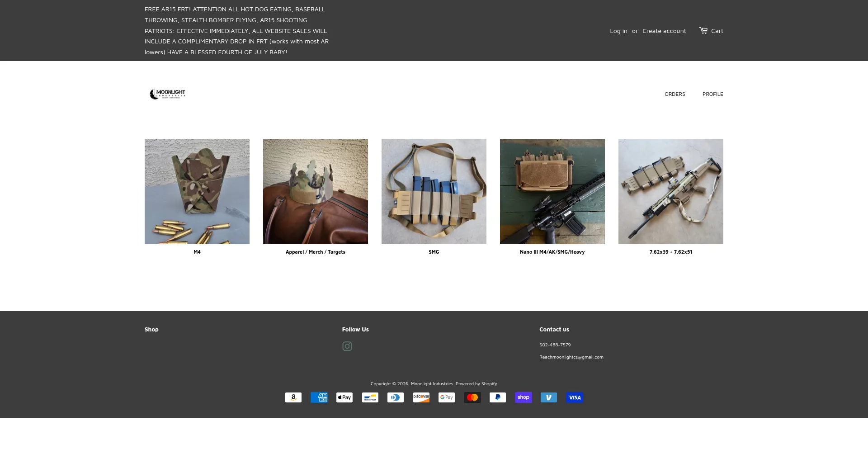Click the Diners Club payment icon
The width and height of the screenshot is (868, 449).
(x=396, y=397)
